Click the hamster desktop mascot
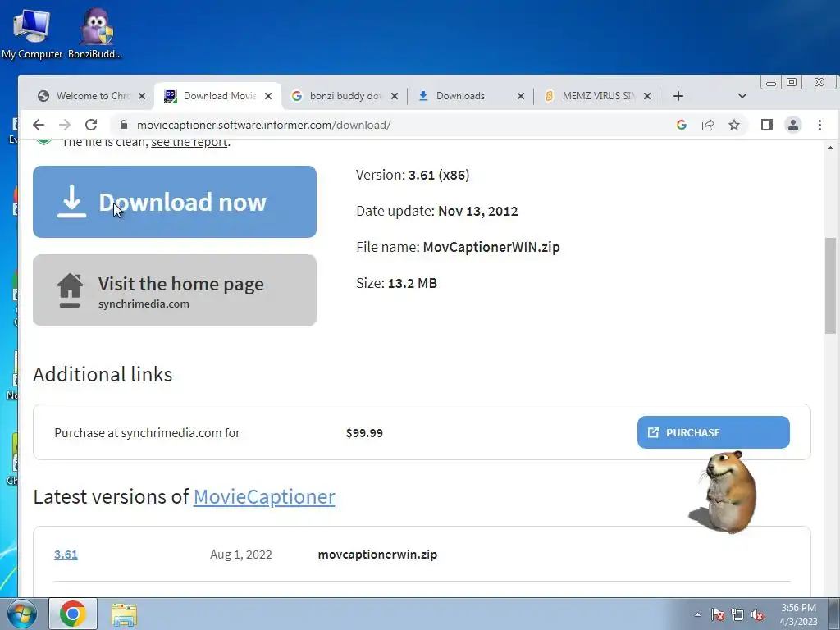The image size is (840, 630). click(724, 492)
